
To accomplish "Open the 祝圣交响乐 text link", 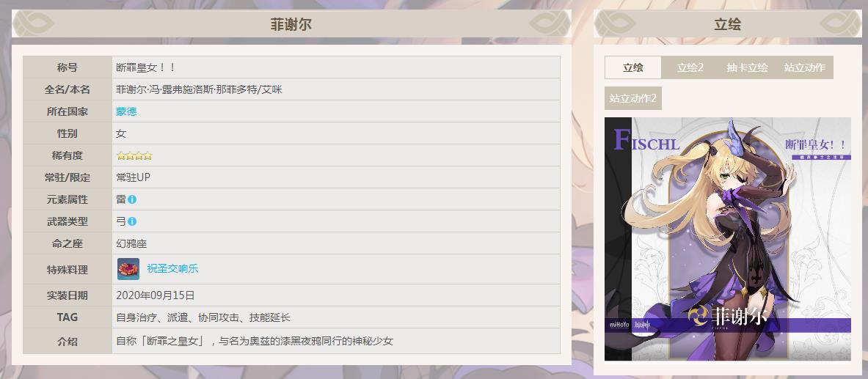I will [x=172, y=269].
